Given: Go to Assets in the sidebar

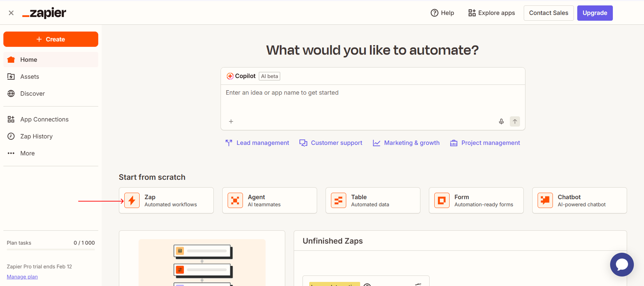Looking at the screenshot, I should point(29,77).
